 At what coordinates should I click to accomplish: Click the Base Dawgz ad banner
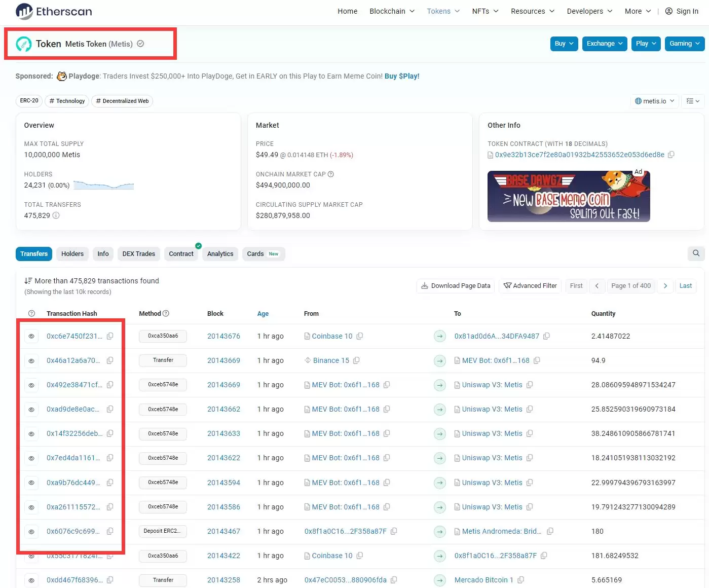pyautogui.click(x=568, y=197)
